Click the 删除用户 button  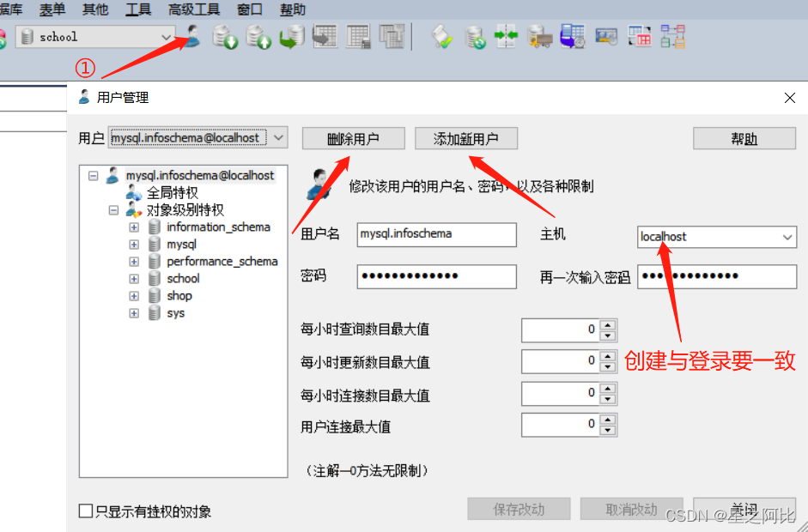tap(354, 138)
